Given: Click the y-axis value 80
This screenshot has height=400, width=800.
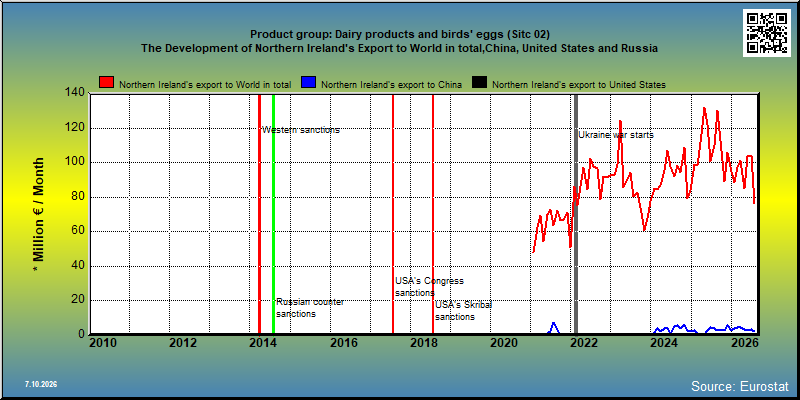Looking at the screenshot, I should (78, 197).
